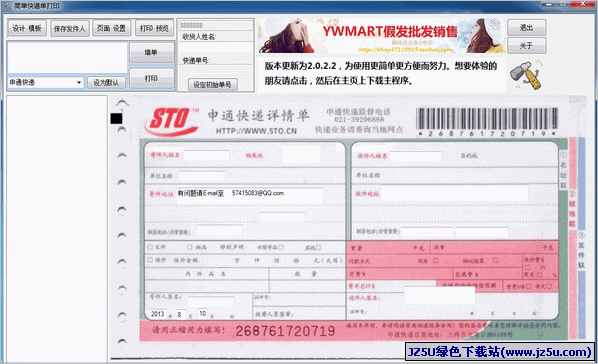Click the recipient phone field

coord(427,232)
